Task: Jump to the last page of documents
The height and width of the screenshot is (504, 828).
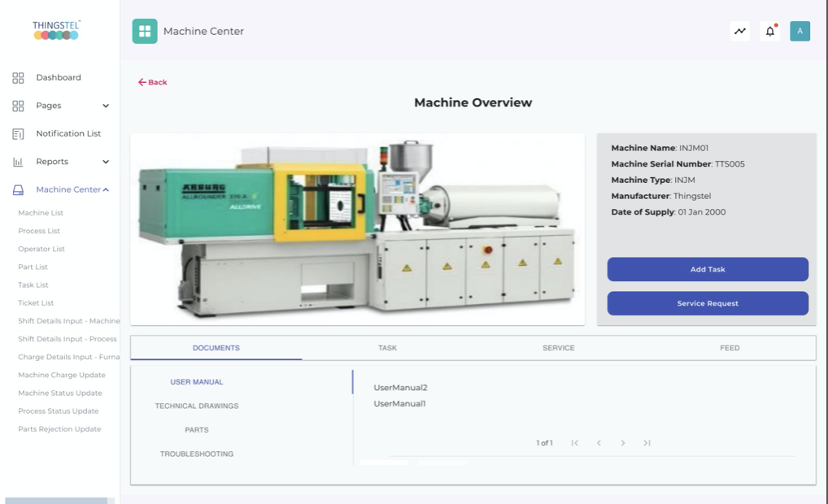Action: [x=647, y=443]
